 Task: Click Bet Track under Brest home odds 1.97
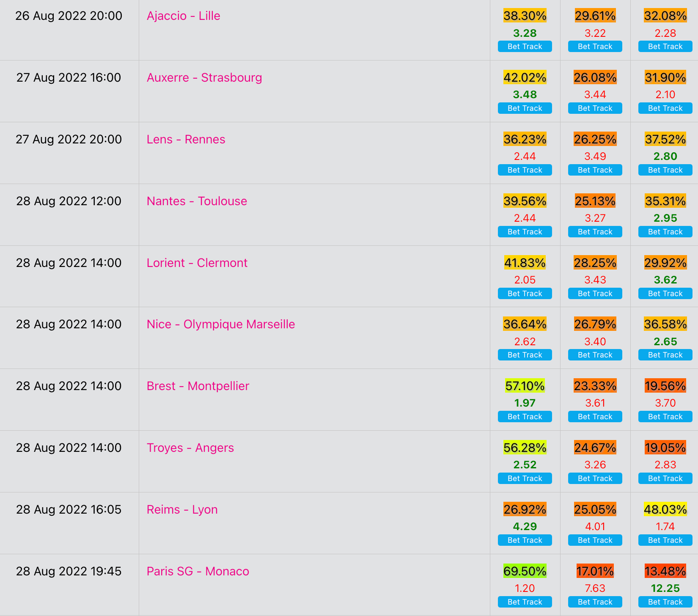[525, 417]
